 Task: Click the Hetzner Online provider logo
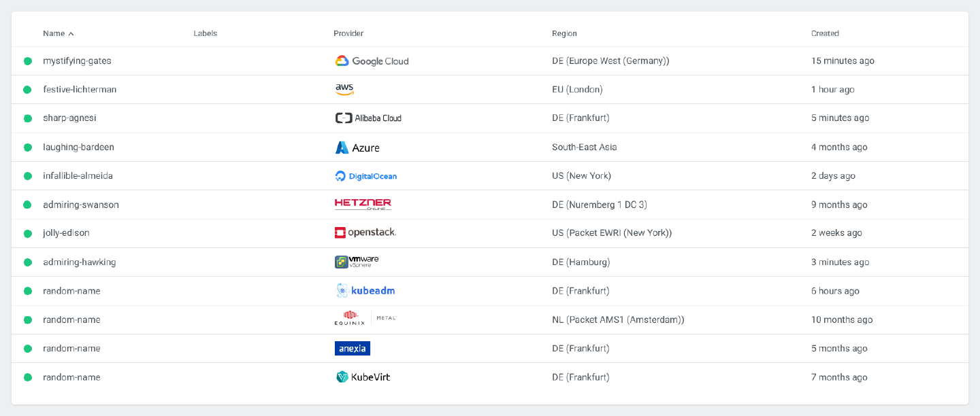pyautogui.click(x=363, y=205)
